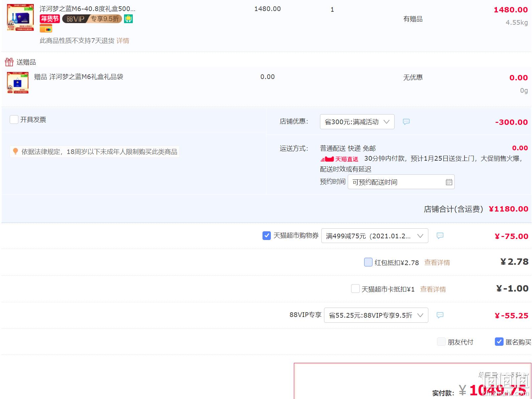Image resolution: width=532 pixels, height=399 pixels.
Task: Toggle the 朋友代付 checkbox
Action: coord(441,342)
